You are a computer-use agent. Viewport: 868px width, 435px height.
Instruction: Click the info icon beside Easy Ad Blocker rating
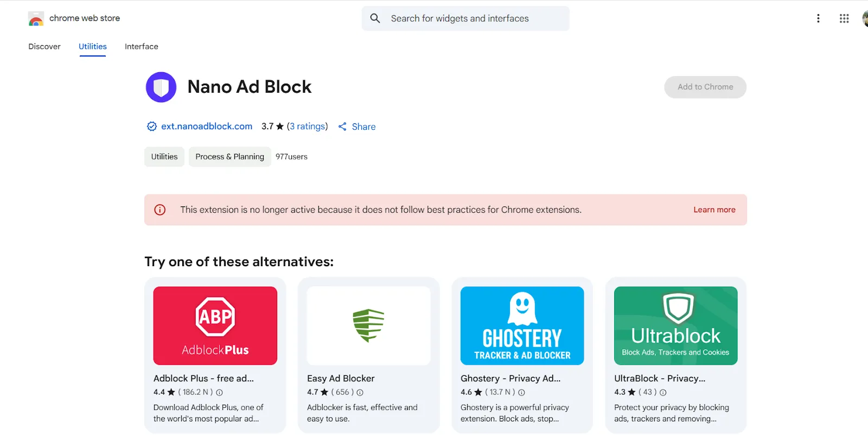pyautogui.click(x=360, y=392)
